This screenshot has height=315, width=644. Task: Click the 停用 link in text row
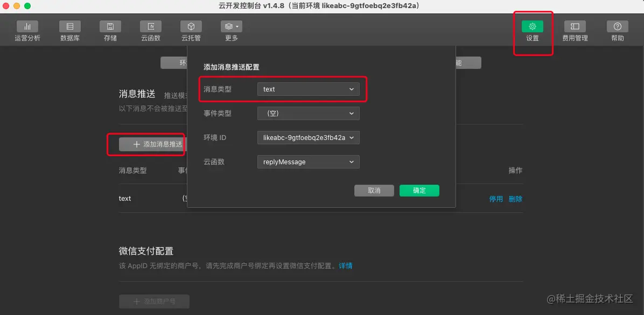coord(496,199)
